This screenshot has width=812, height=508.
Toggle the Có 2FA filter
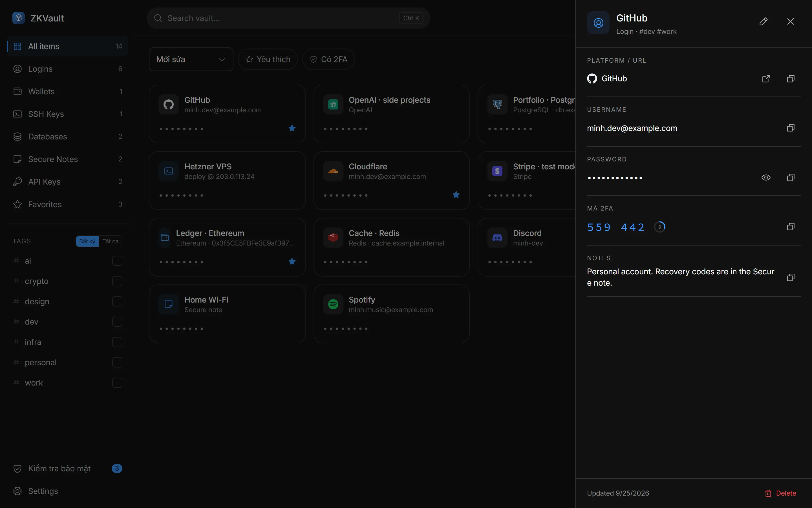[328, 59]
